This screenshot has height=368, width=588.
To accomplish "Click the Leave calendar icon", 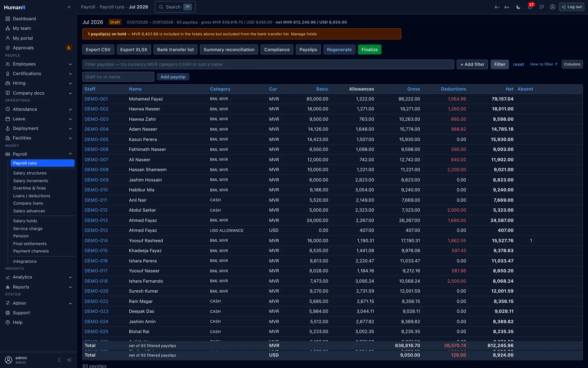I will [x=8, y=119].
